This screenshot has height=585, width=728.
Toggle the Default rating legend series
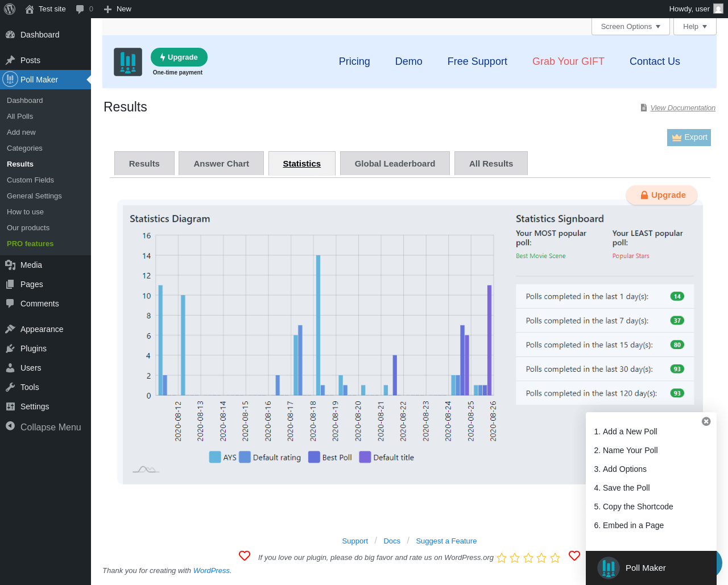point(270,457)
